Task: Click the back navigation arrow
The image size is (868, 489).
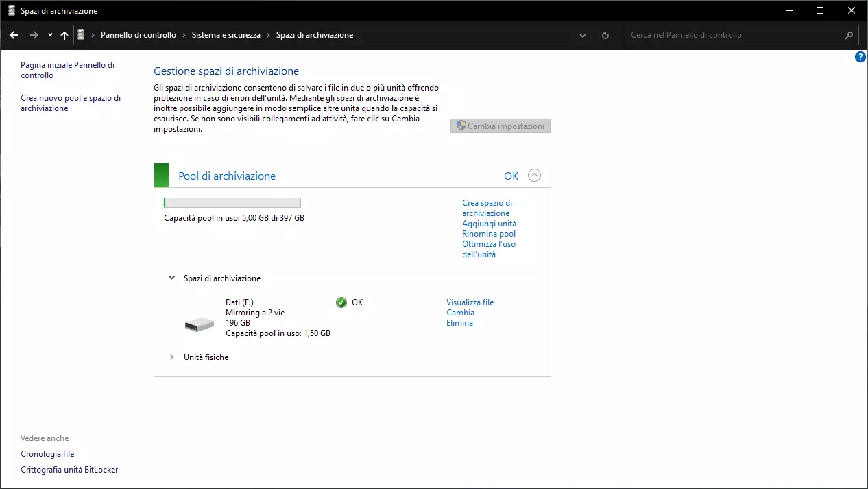Action: [x=14, y=35]
